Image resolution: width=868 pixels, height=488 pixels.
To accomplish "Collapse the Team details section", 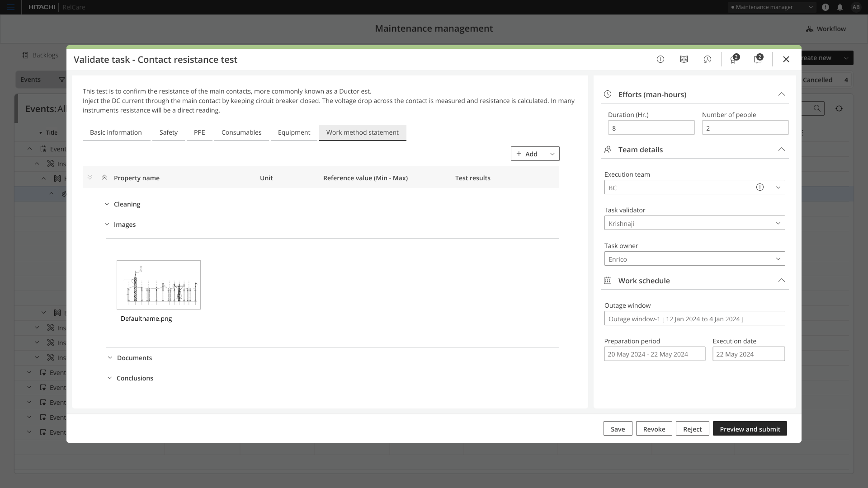I will coord(782,149).
